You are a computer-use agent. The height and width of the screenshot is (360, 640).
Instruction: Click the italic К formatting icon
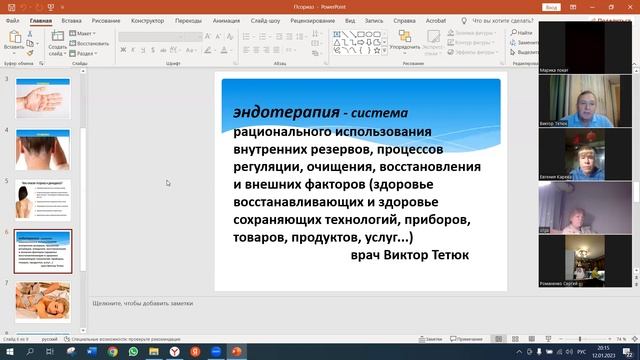tap(133, 50)
